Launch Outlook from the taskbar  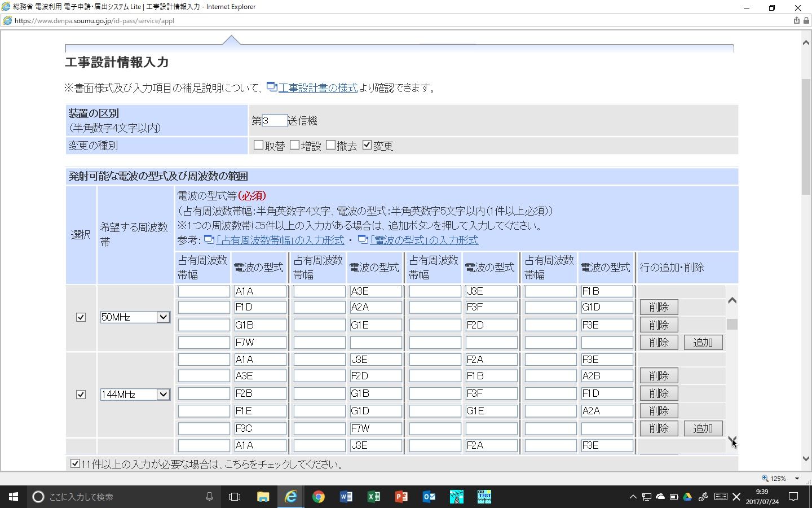coord(429,497)
